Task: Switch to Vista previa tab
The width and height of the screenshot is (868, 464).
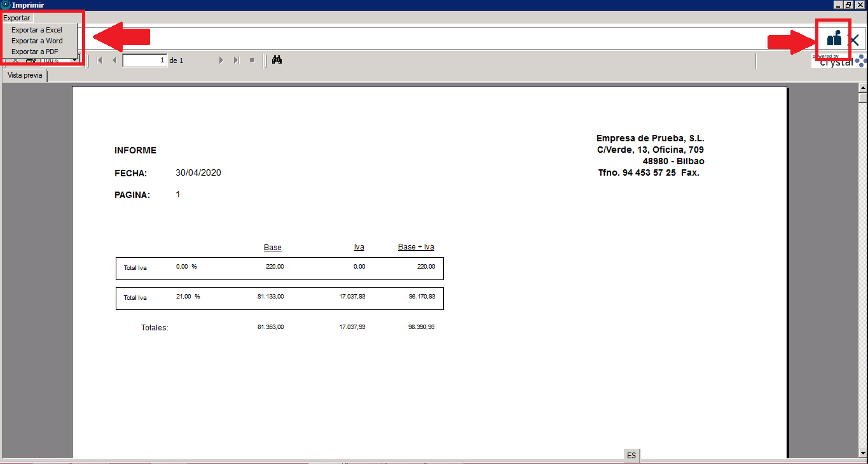Action: [x=25, y=75]
